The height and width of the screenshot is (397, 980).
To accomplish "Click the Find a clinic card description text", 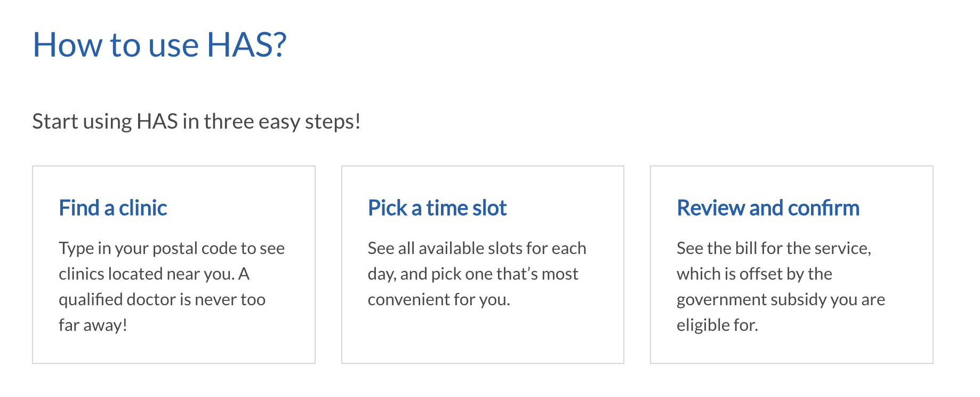I will pos(172,287).
